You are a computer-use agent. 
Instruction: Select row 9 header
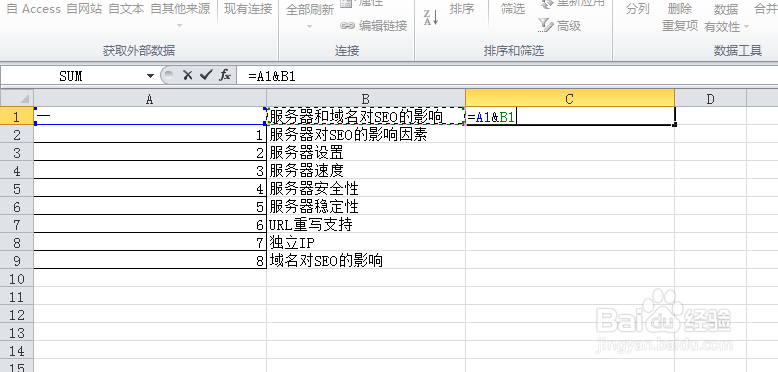tap(17, 260)
